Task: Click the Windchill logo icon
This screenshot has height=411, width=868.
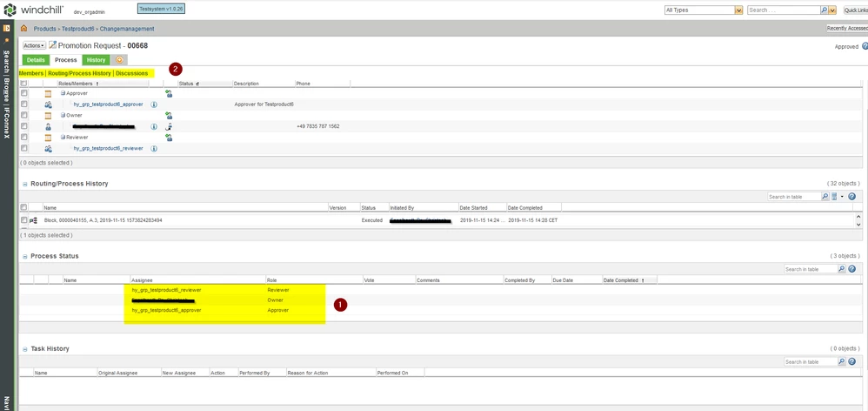Action: point(10,10)
